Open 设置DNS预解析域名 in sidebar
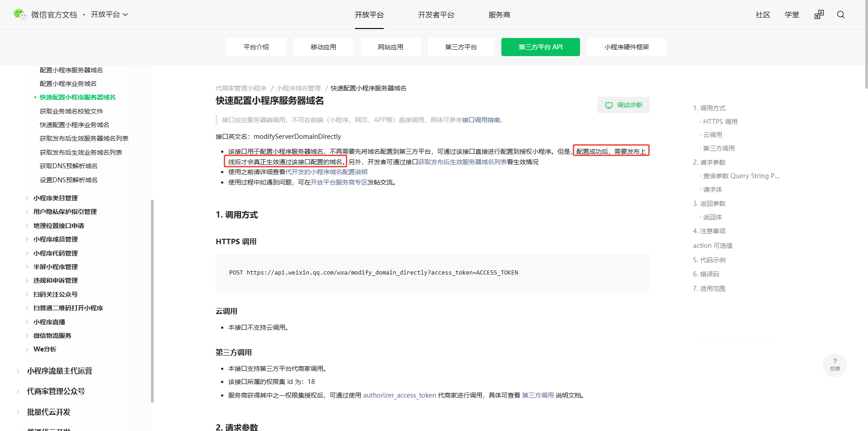Viewport: 868px width, 431px height. (69, 180)
